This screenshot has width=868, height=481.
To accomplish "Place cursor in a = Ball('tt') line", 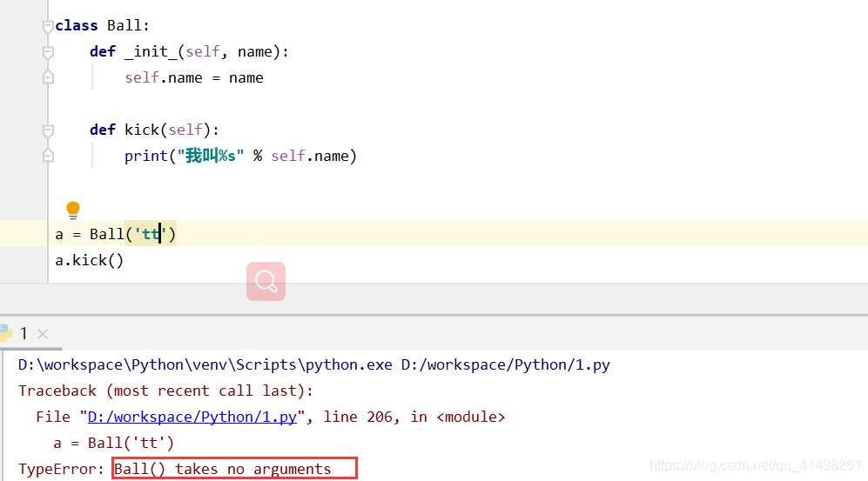I will click(115, 234).
